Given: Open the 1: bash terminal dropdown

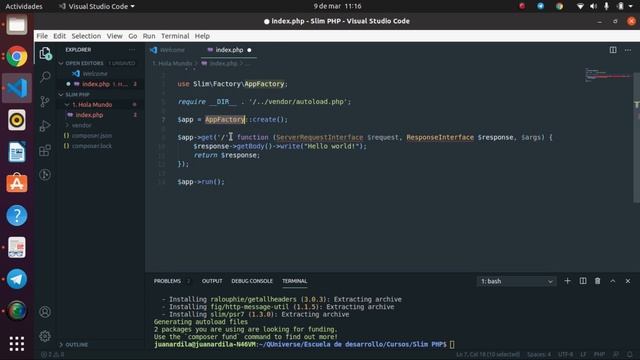Looking at the screenshot, I should (x=516, y=281).
